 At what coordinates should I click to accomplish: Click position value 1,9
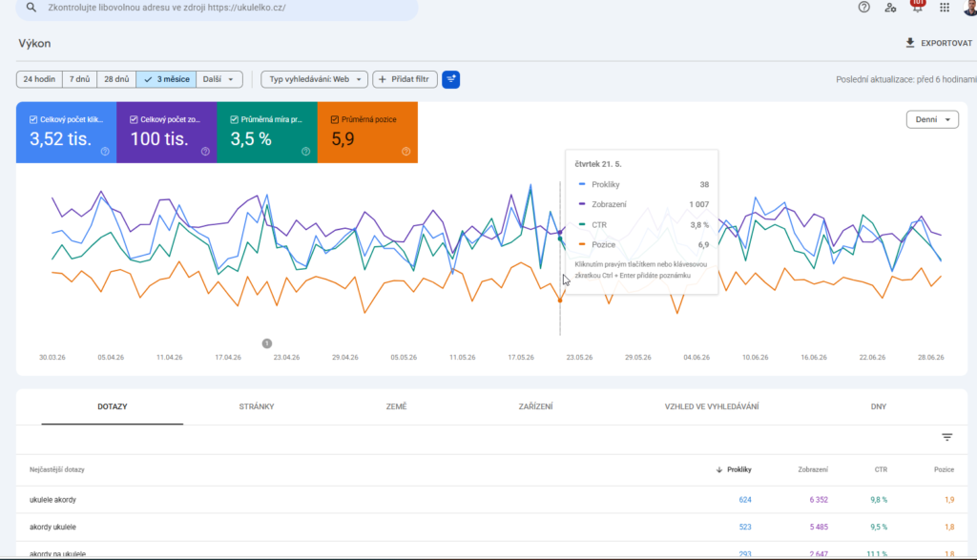(949, 500)
